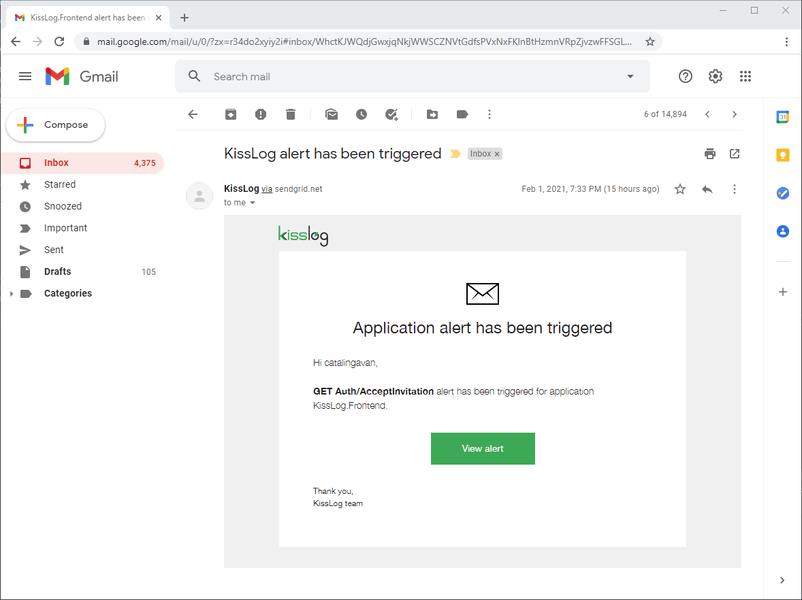Toggle the main navigation menu
The width and height of the screenshot is (802, 600).
25,75
